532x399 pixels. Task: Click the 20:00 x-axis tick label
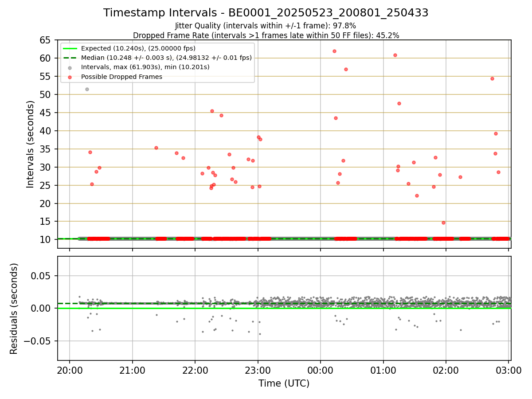point(70,371)
